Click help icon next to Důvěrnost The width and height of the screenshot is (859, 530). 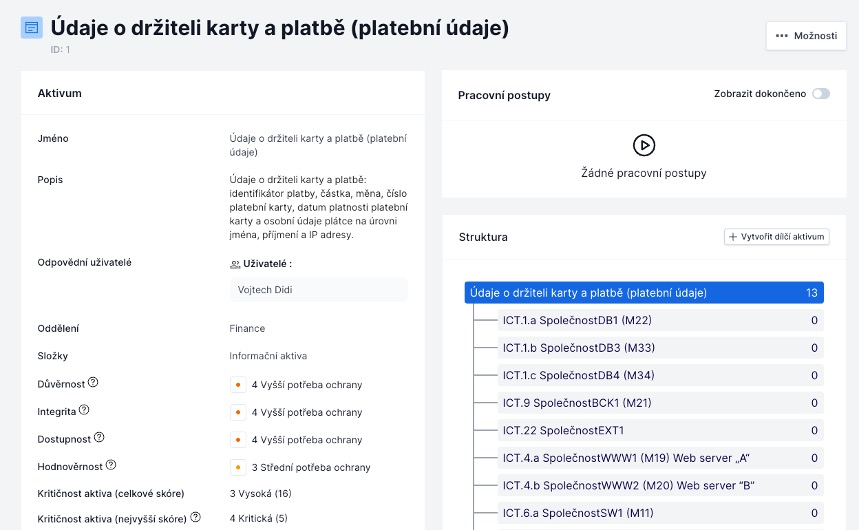tap(93, 383)
